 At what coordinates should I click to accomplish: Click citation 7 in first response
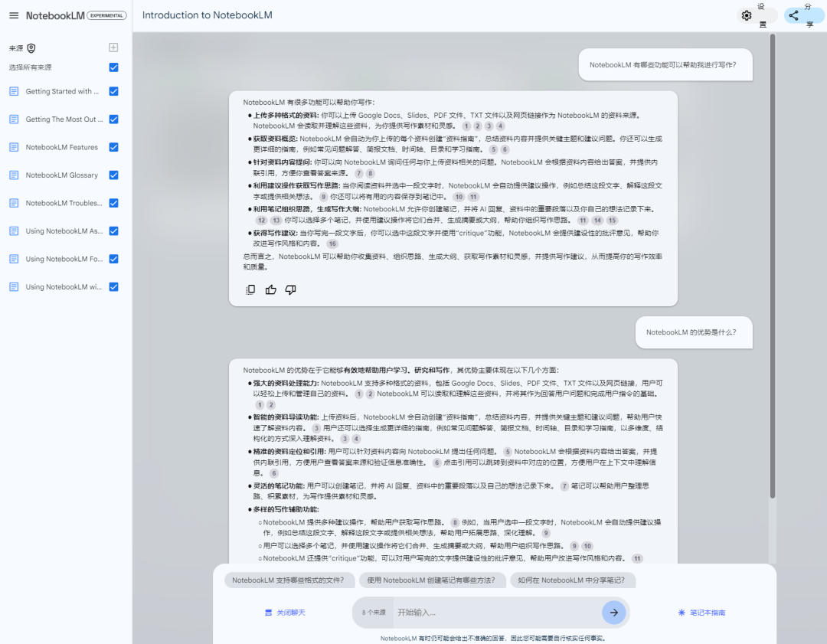pyautogui.click(x=359, y=174)
